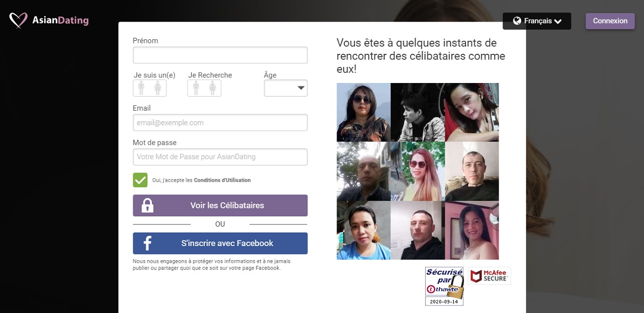The width and height of the screenshot is (644, 313).
Task: Open the Âge dropdown
Action: (x=286, y=88)
